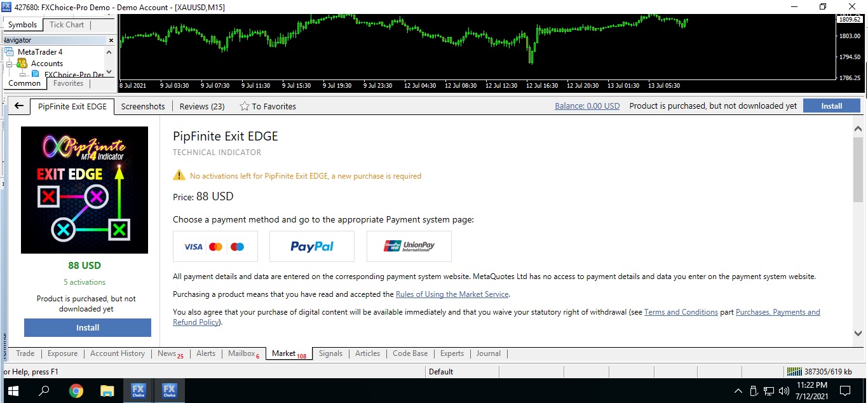Click the USB device tray icon

click(x=754, y=391)
